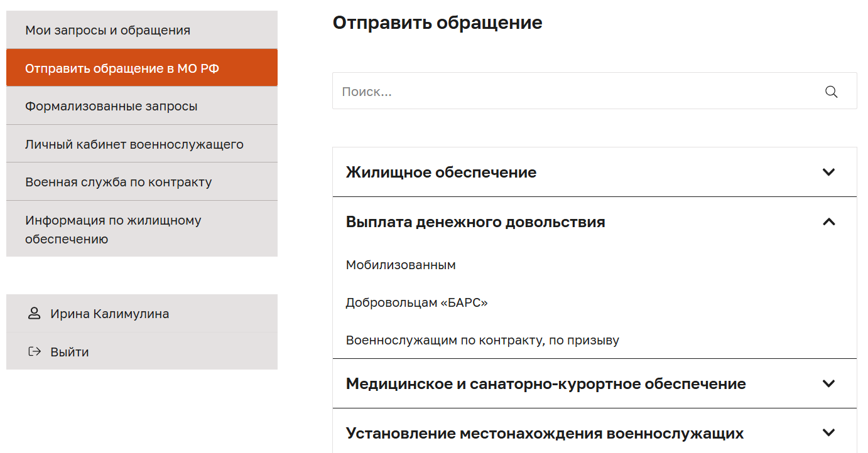This screenshot has width=868, height=453.
Task: Open Личный кабинет военнослужащего
Action: point(134,144)
